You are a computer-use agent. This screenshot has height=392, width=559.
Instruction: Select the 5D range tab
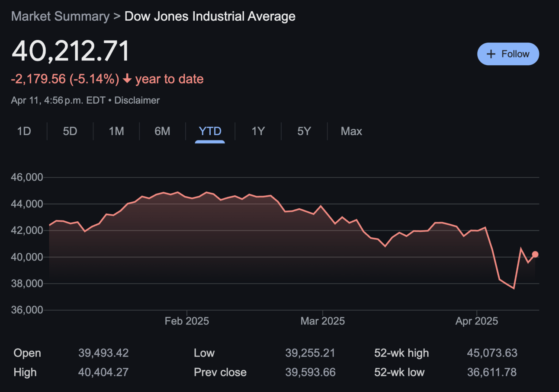point(70,131)
